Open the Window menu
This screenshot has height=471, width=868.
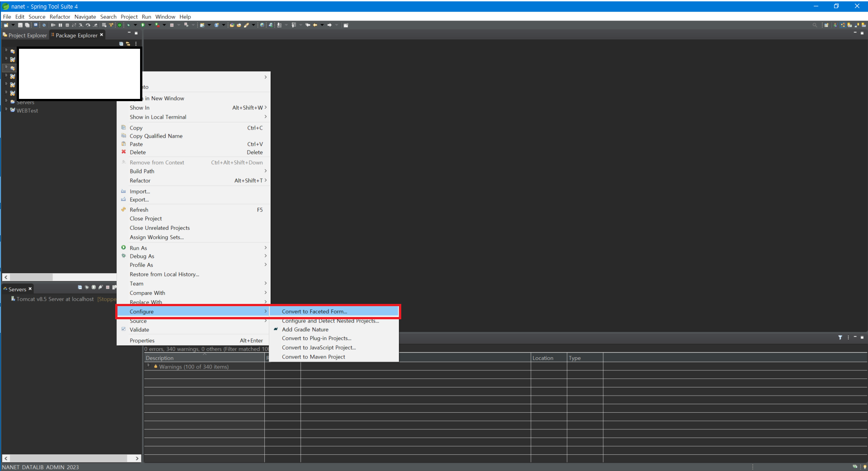(165, 17)
